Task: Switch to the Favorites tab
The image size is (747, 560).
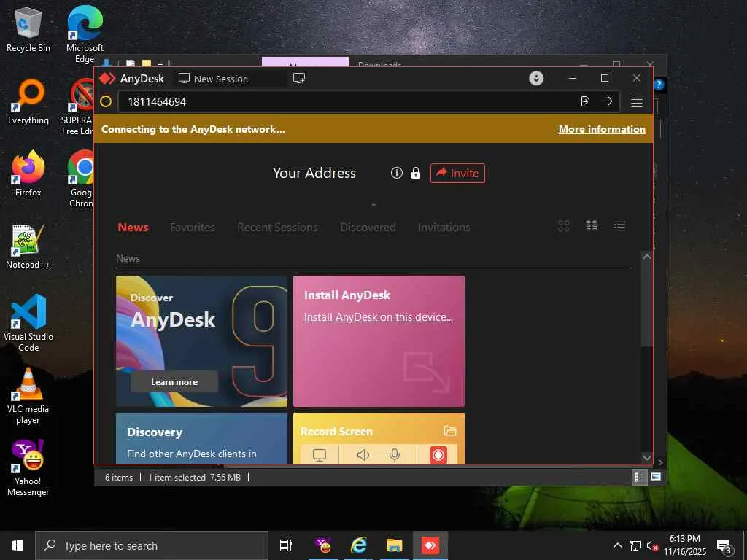Action: [x=193, y=227]
